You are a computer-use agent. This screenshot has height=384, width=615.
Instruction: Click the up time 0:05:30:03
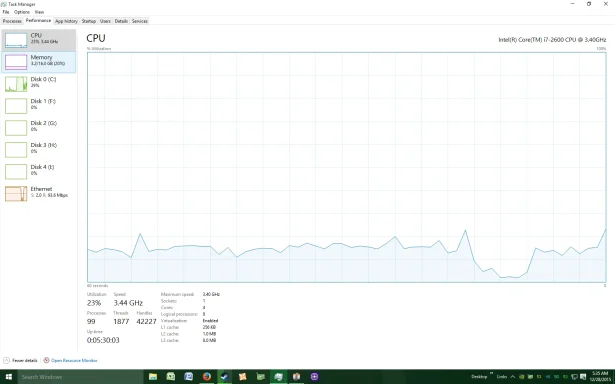click(103, 340)
